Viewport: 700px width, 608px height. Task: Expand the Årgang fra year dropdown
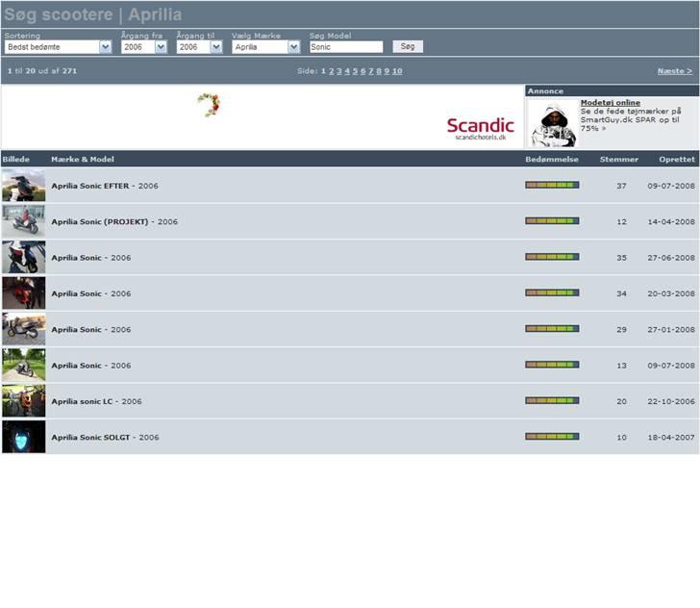click(144, 46)
